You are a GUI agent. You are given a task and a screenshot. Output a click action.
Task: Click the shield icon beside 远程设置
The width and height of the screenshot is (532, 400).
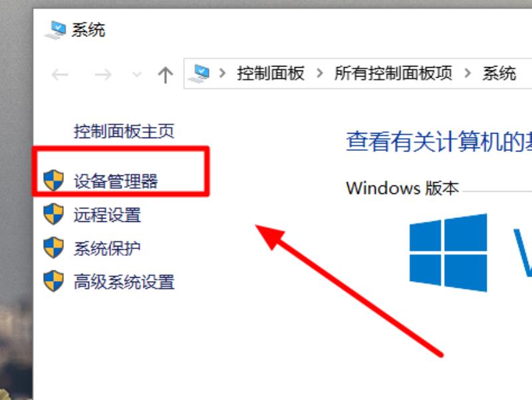click(x=54, y=214)
